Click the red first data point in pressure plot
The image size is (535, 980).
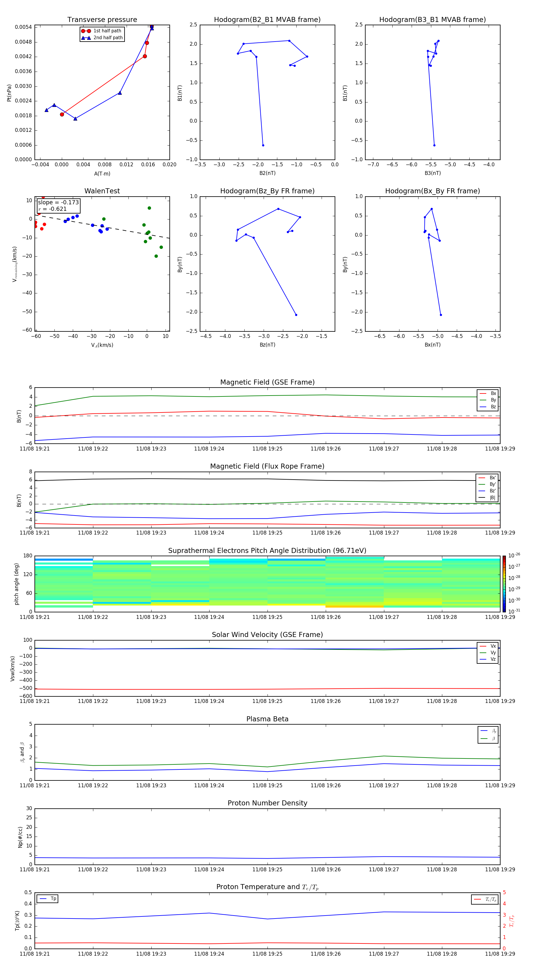[62, 115]
